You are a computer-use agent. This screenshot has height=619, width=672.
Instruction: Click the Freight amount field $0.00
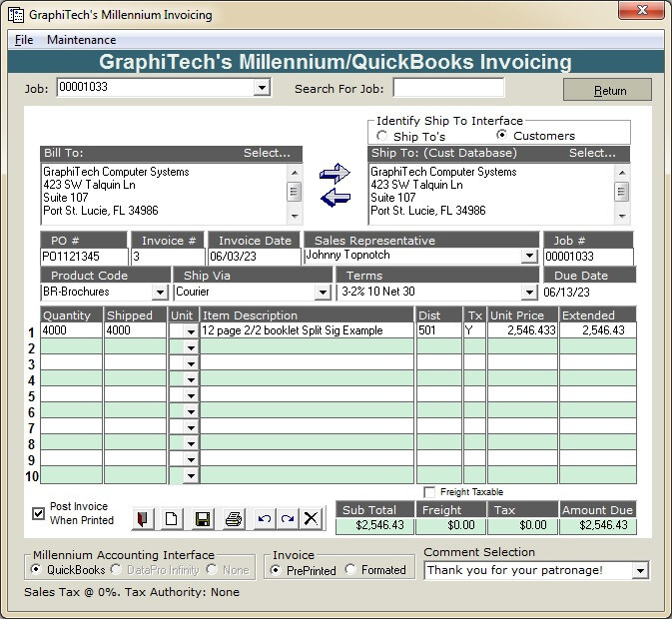pyautogui.click(x=450, y=525)
